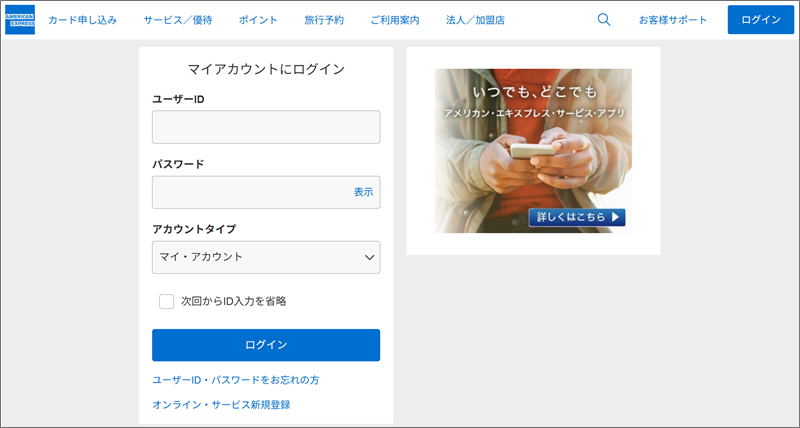Viewport: 800px width, 428px height.
Task: Open the search magnifier icon
Action: click(604, 20)
